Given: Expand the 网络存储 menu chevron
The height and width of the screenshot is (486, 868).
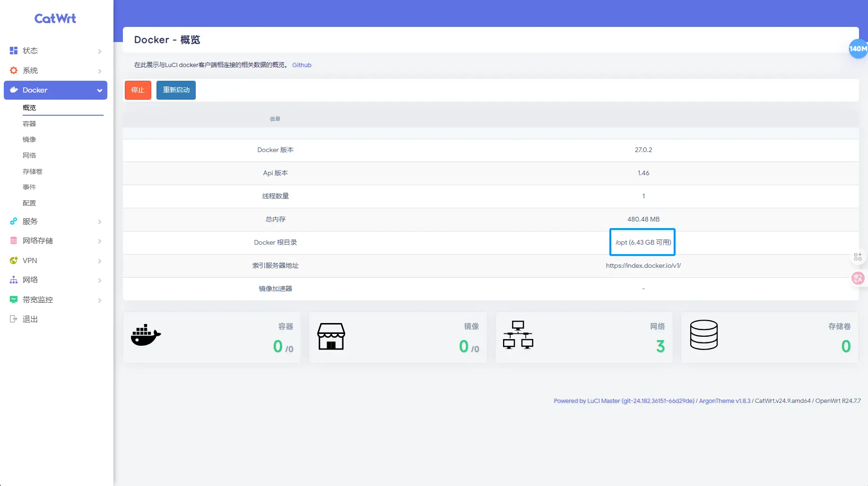Looking at the screenshot, I should [x=100, y=241].
